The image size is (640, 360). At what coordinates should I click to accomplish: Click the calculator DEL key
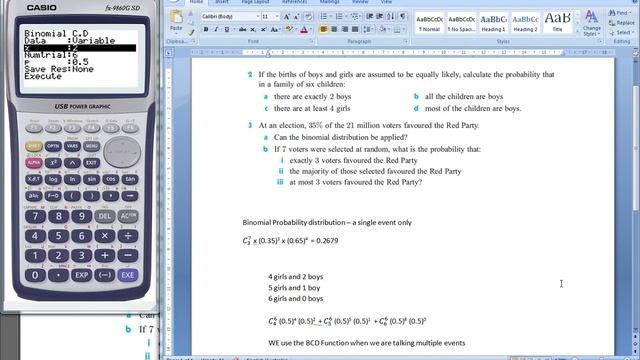point(104,216)
